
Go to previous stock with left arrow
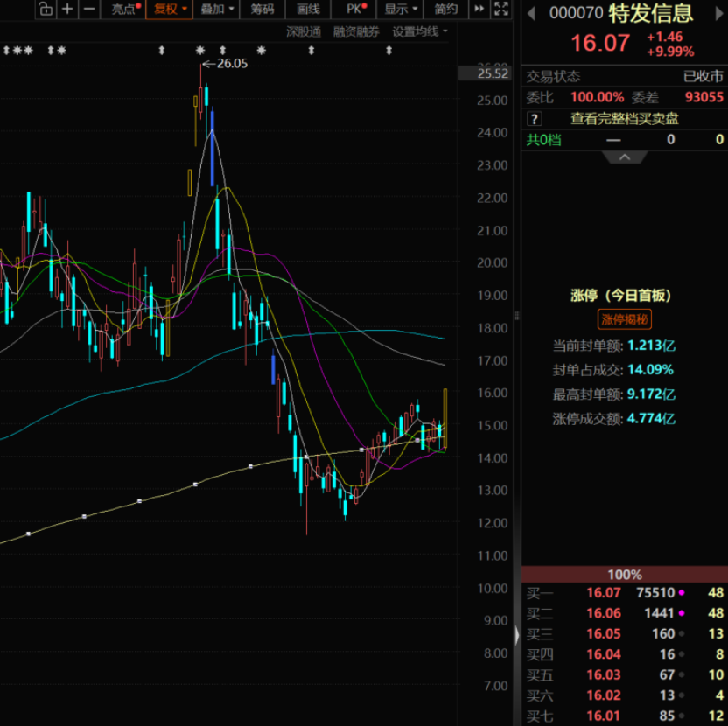pyautogui.click(x=532, y=13)
